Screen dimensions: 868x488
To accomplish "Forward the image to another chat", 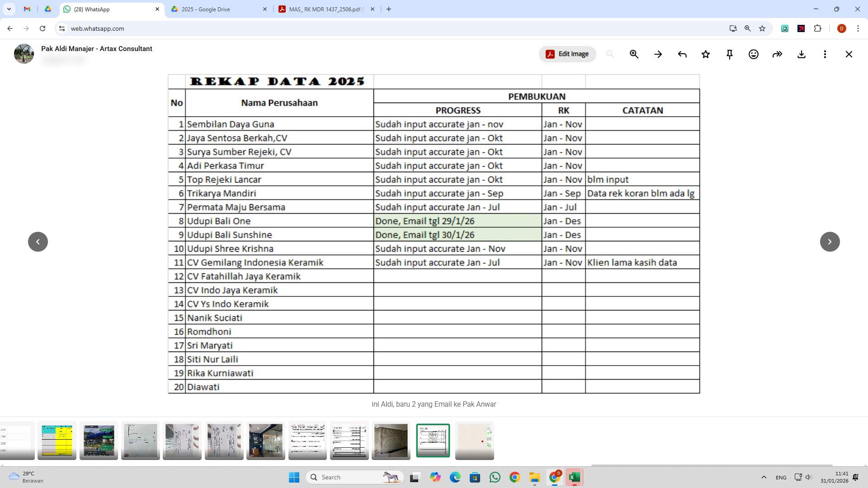I will pyautogui.click(x=777, y=54).
